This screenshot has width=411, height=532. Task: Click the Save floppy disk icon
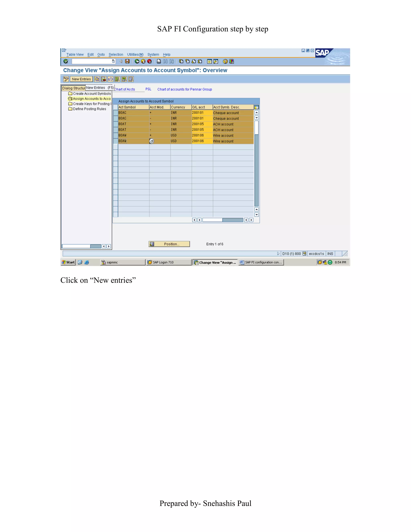[127, 61]
